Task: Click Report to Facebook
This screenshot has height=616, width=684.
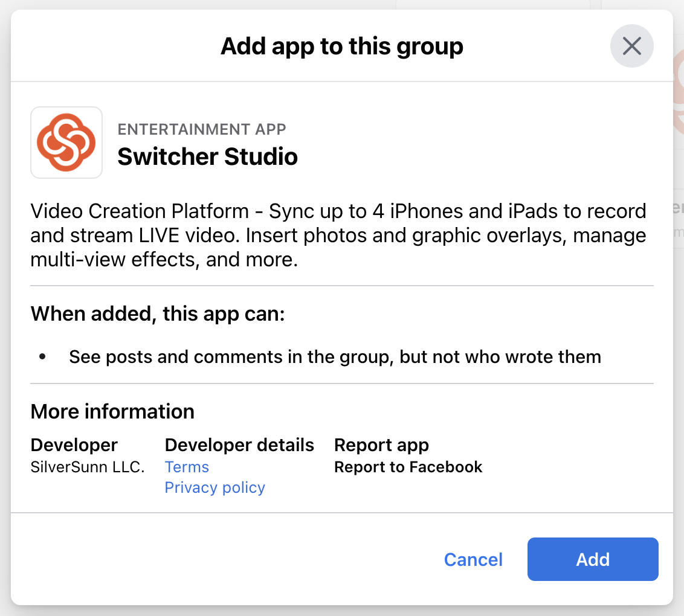Action: point(408,466)
